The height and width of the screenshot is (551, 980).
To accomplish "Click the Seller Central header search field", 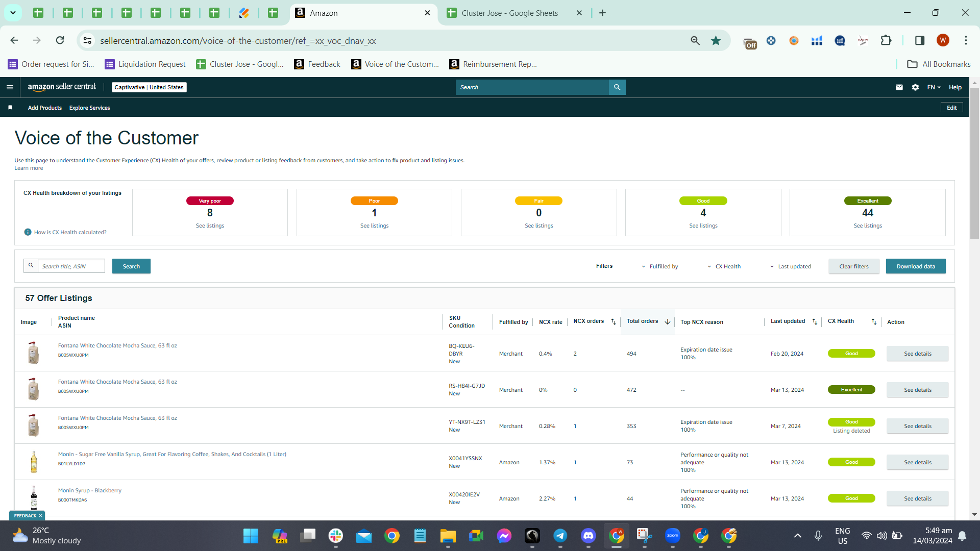I will click(x=532, y=87).
